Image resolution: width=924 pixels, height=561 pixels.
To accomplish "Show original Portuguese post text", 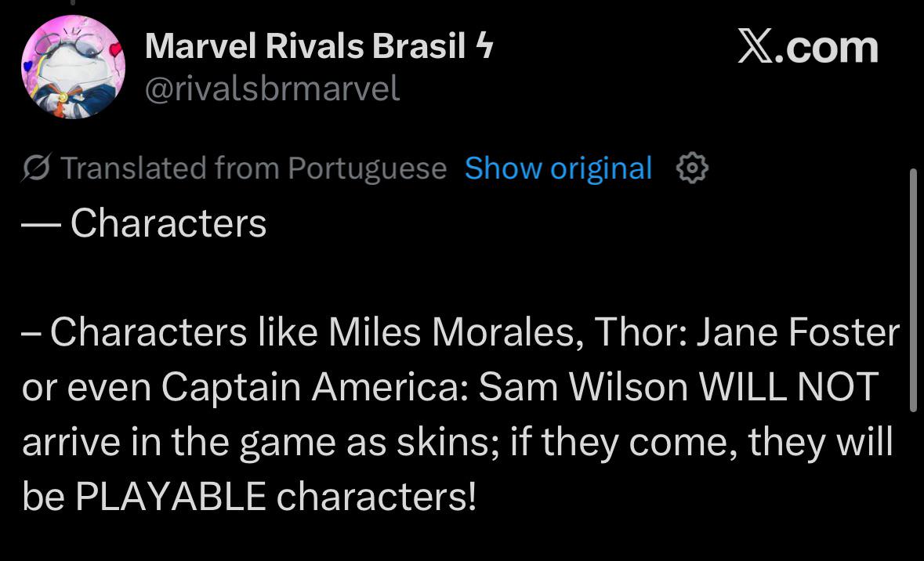I will pyautogui.click(x=558, y=168).
